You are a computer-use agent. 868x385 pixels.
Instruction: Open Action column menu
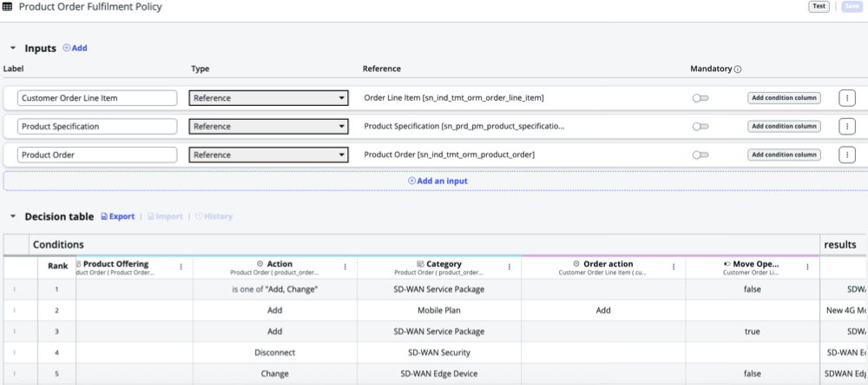345,267
